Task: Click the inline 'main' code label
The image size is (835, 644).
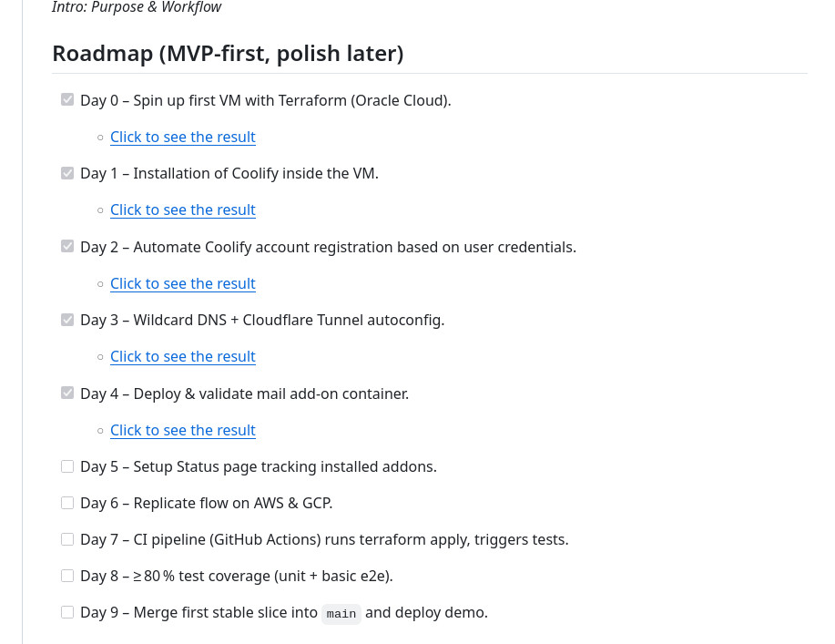Action: coord(341,614)
